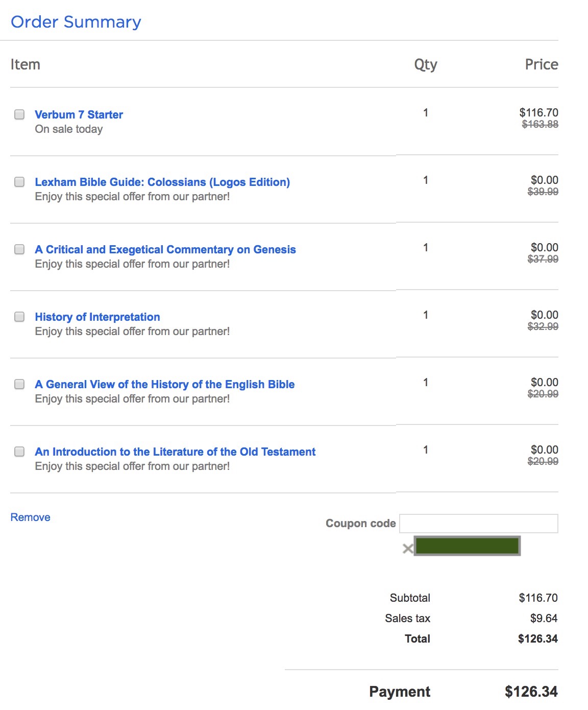The height and width of the screenshot is (710, 588).
Task: Click the green applied coupon badge
Action: [467, 546]
